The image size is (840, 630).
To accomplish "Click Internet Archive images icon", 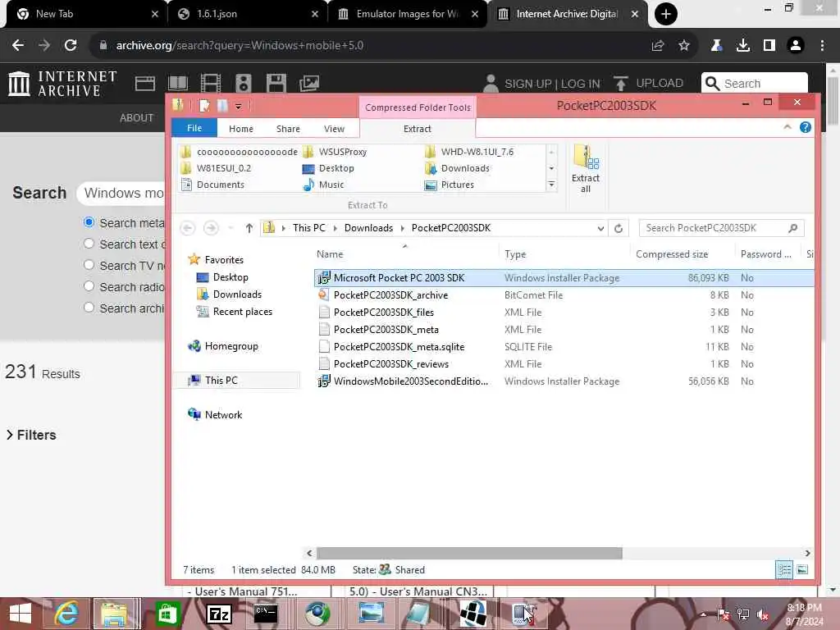I will click(309, 84).
